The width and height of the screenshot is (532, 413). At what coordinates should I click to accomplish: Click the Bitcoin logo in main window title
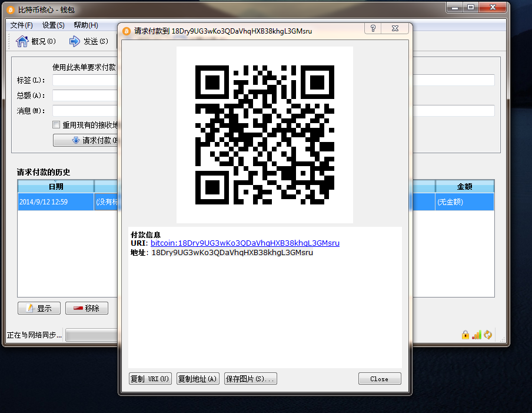coord(11,10)
